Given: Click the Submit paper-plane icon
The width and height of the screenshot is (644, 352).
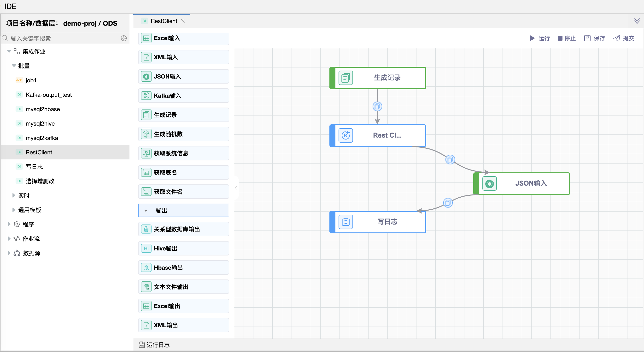Looking at the screenshot, I should coord(616,38).
